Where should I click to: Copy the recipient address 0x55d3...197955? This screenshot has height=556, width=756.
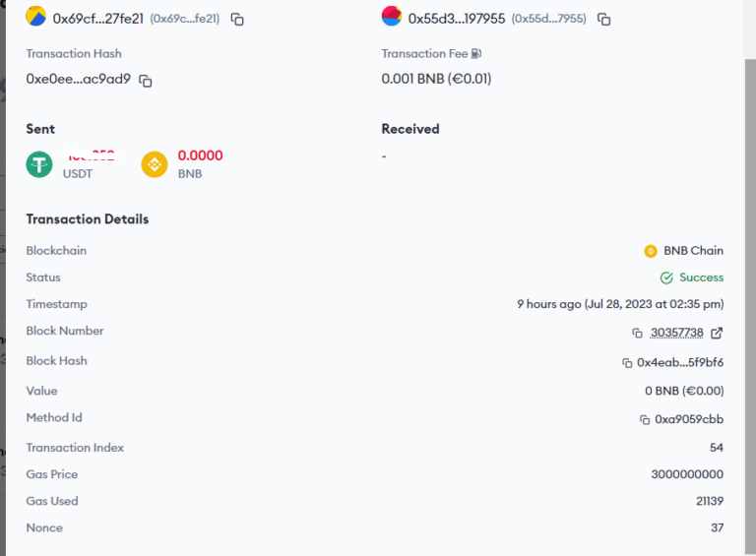point(604,19)
